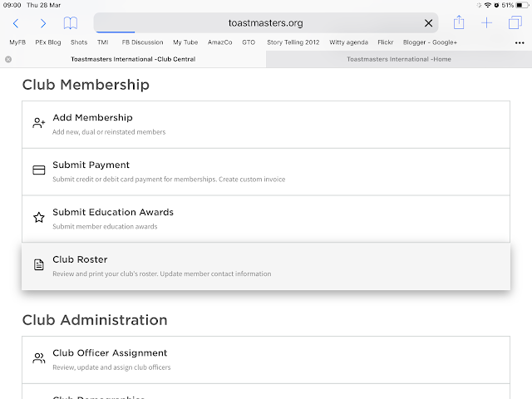Viewport: 532px width, 399px height.
Task: Show all tabs overview icon
Action: pos(515,23)
